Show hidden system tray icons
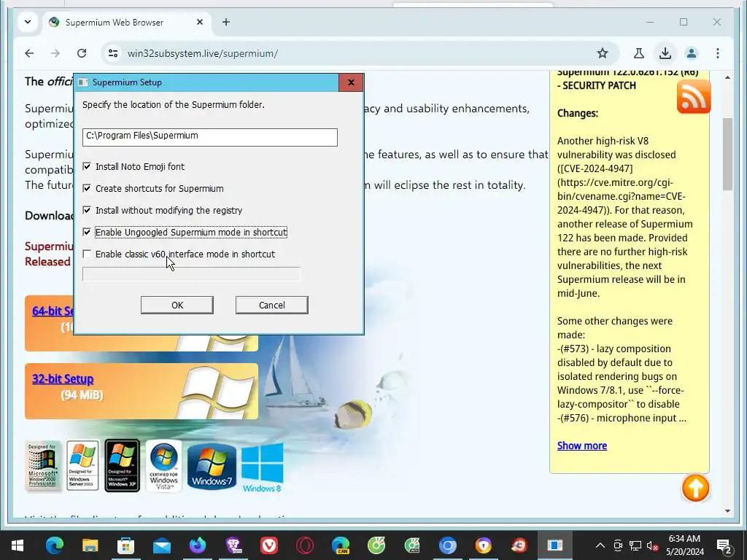Screen dimensions: 747x560 (600, 545)
